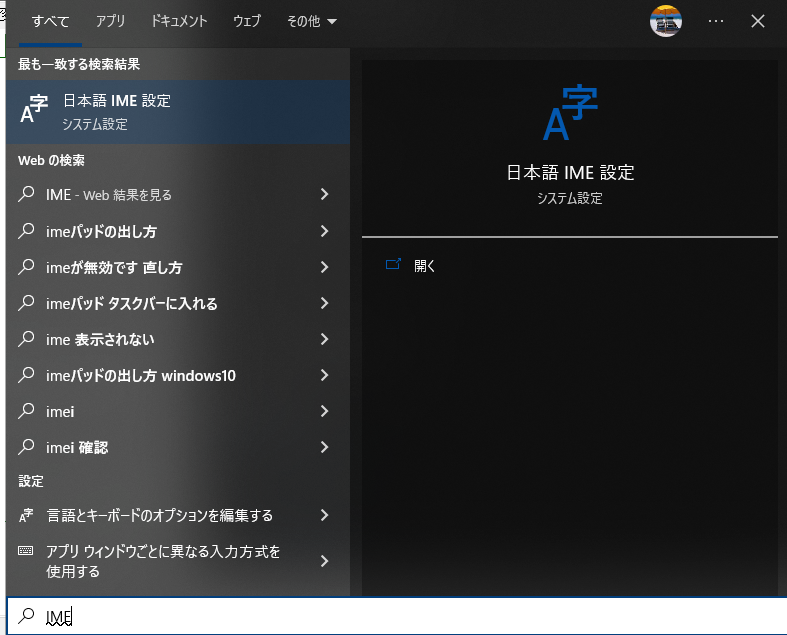Viewport: 787px width, 635px height.
Task: Click the language icon beside 言語とキーボード
Action: point(26,516)
